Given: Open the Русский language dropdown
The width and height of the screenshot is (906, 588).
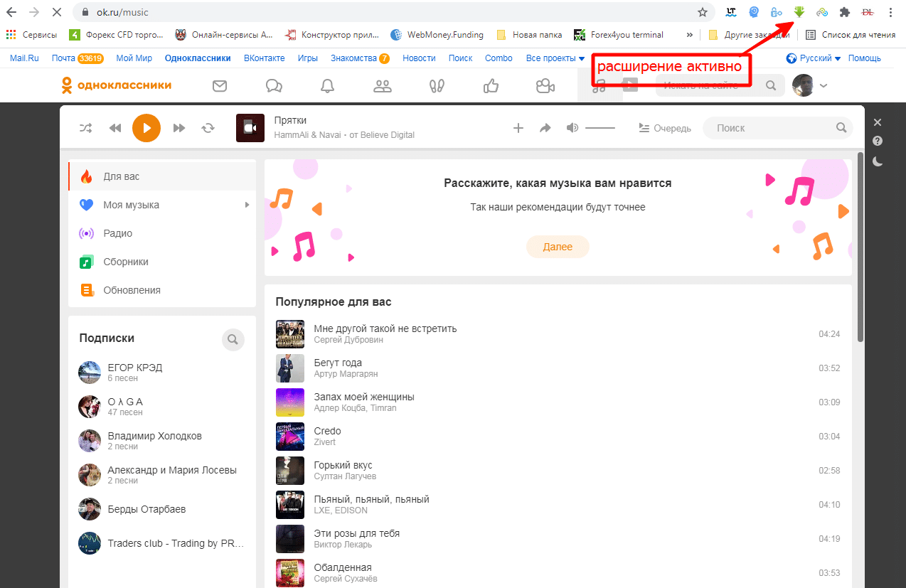Looking at the screenshot, I should pos(814,58).
